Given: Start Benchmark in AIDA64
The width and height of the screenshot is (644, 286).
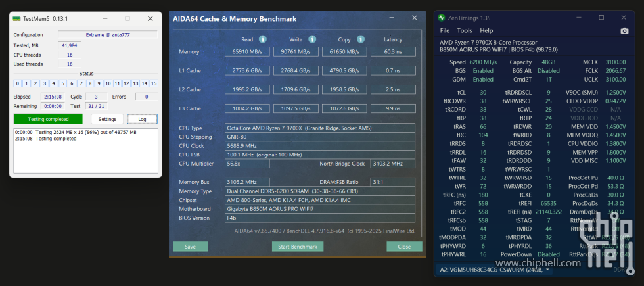Looking at the screenshot, I should point(298,247).
